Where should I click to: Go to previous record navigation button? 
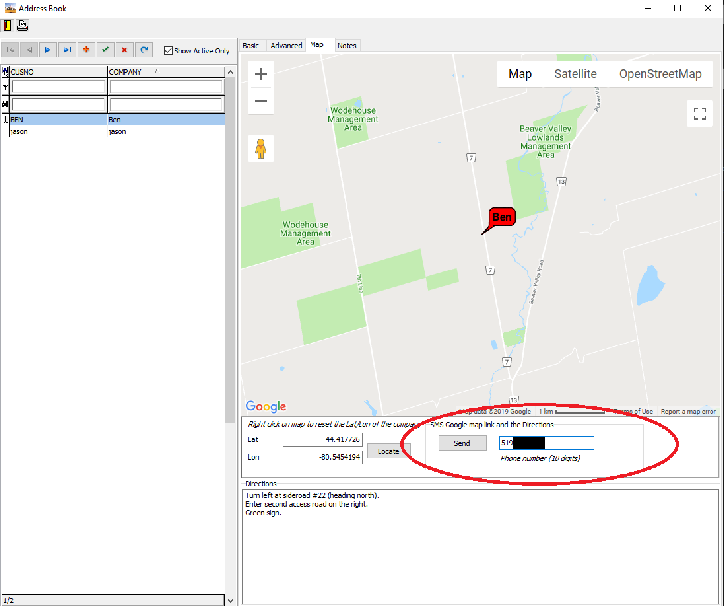tap(29, 50)
